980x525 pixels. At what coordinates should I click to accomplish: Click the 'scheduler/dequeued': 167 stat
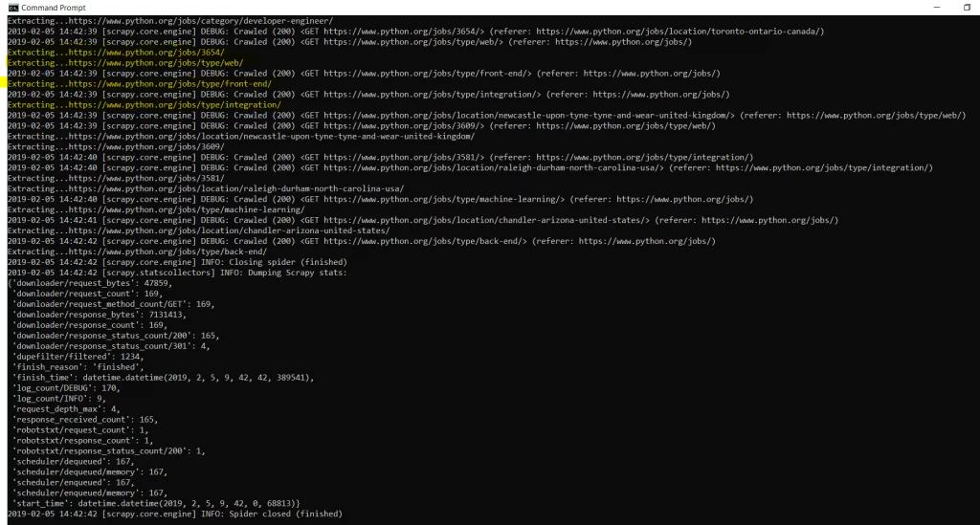point(74,461)
